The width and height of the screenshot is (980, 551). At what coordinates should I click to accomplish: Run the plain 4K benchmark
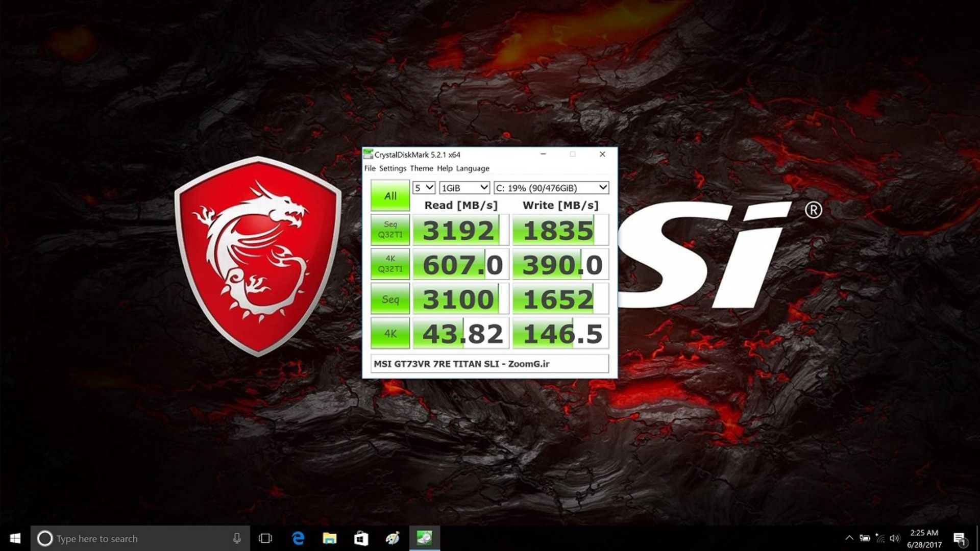[390, 333]
